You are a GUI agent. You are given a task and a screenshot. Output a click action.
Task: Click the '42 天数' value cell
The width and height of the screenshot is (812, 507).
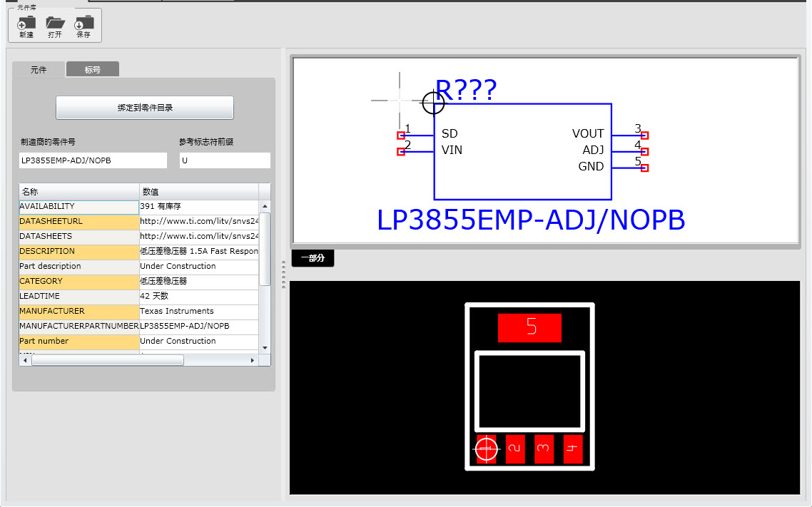point(199,297)
